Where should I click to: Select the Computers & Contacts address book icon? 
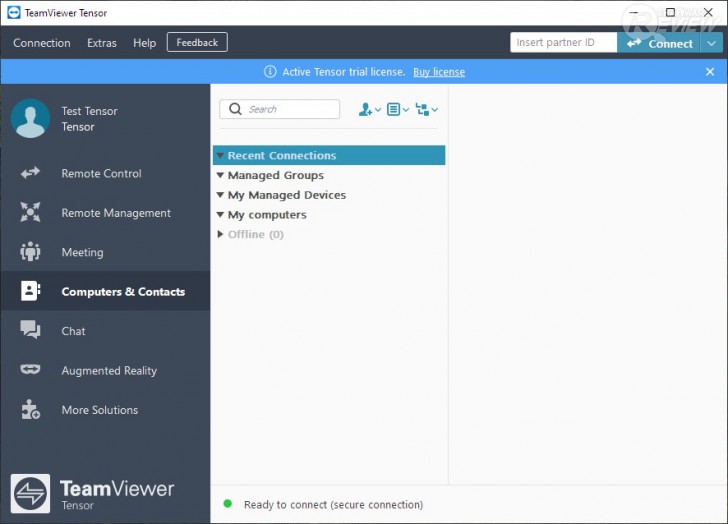point(31,291)
